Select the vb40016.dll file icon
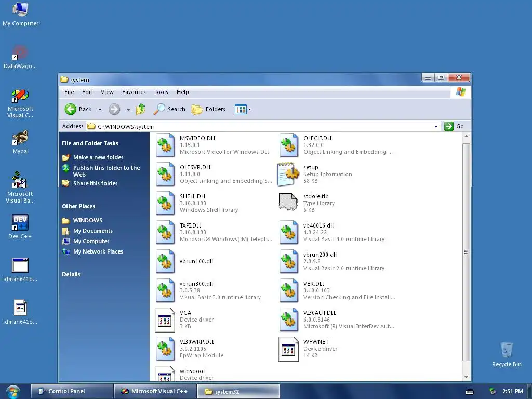Viewport: 532px width, 399px height. [289, 233]
